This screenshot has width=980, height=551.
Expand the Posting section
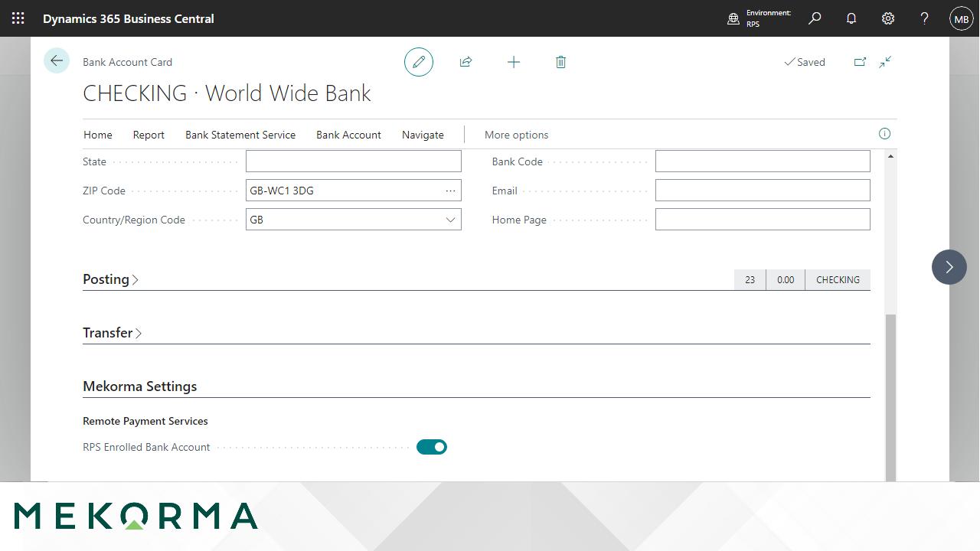(x=111, y=279)
